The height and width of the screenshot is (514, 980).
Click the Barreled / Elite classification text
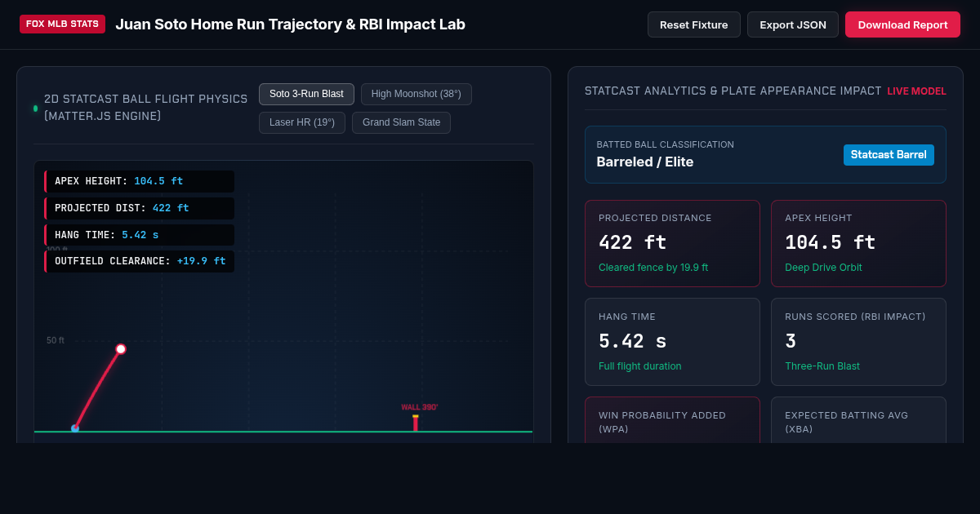click(x=645, y=162)
